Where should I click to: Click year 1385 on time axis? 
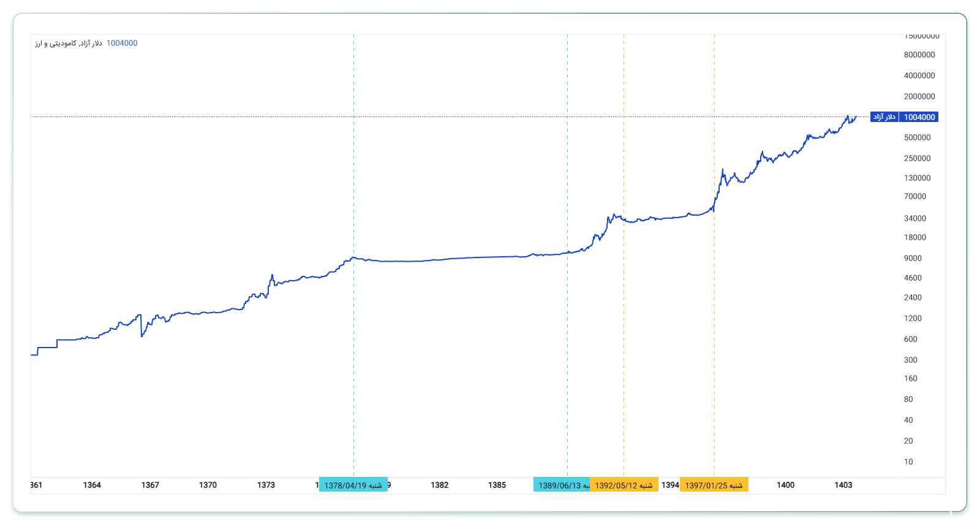tap(497, 485)
